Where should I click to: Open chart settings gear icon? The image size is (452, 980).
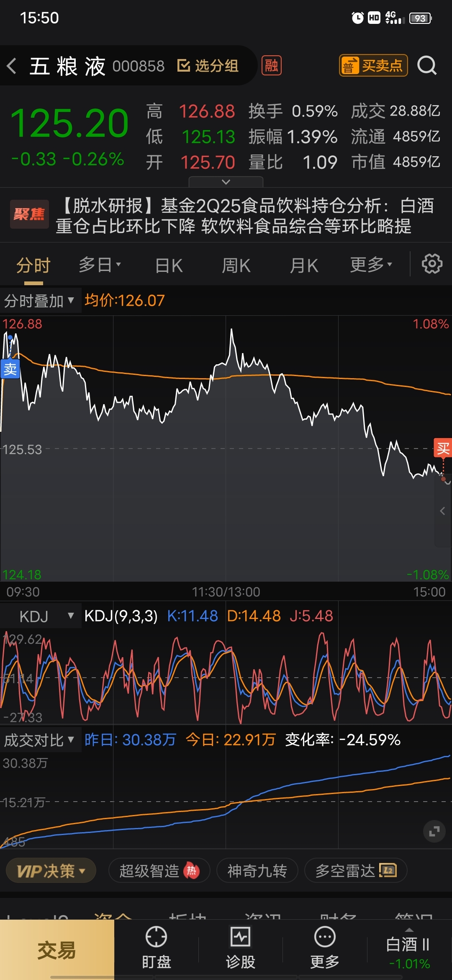tap(432, 264)
